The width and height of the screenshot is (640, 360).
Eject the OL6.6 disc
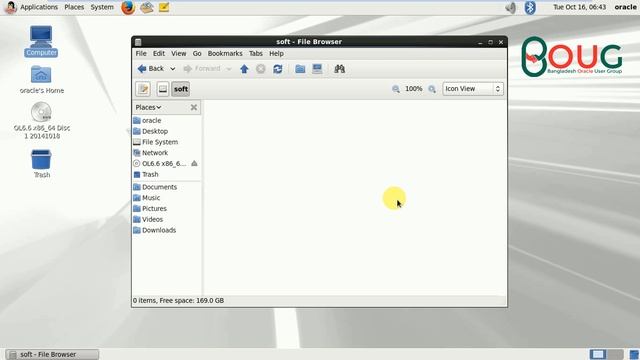pyautogui.click(x=194, y=163)
